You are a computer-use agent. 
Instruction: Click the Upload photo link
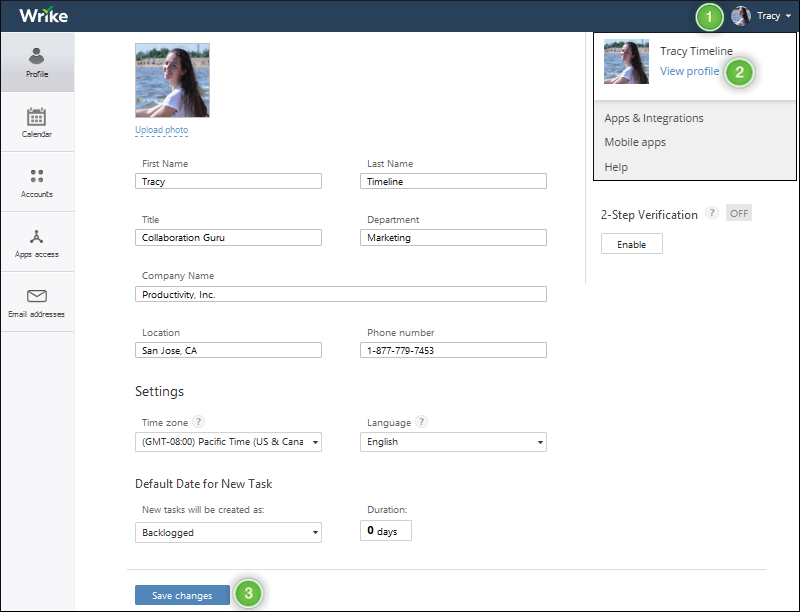click(x=161, y=130)
